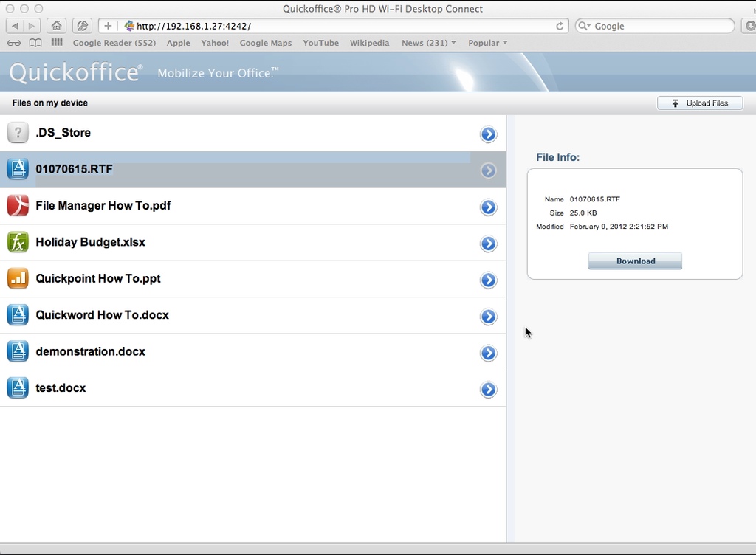756x555 pixels.
Task: Click the bookmarks book icon
Action: coord(35,43)
